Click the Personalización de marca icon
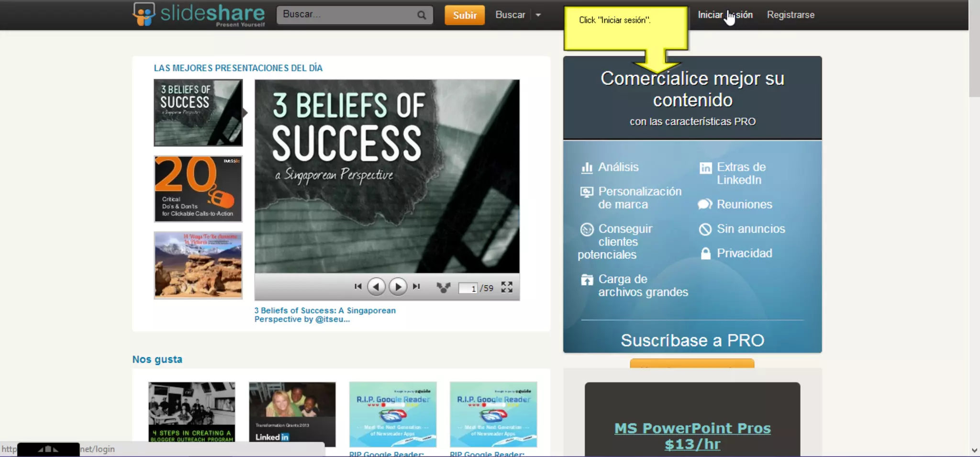The height and width of the screenshot is (457, 980). click(x=587, y=192)
